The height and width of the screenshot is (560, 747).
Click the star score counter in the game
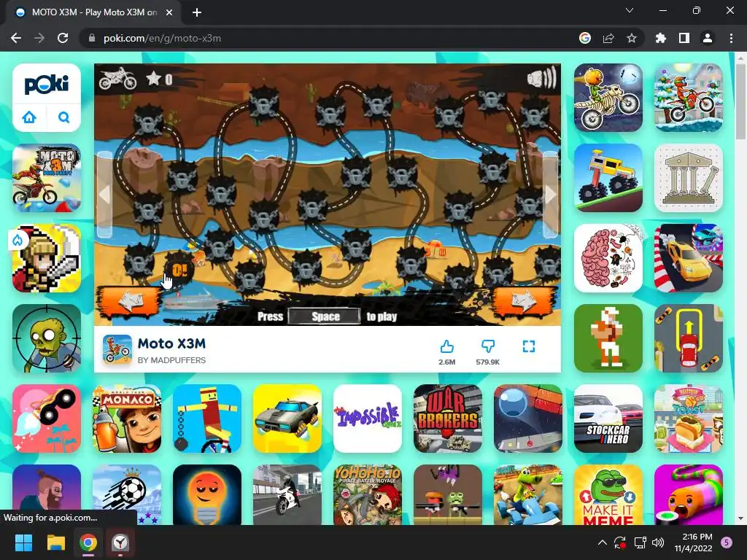pos(159,79)
